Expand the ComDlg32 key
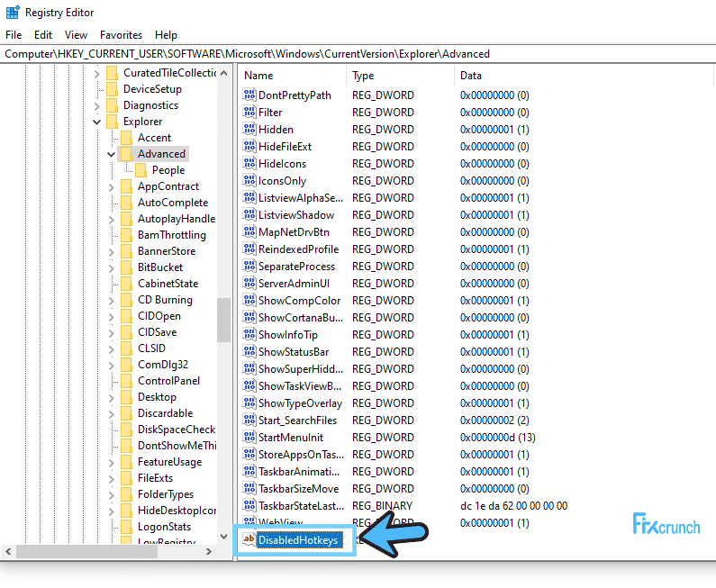This screenshot has width=716, height=588. pos(111,366)
